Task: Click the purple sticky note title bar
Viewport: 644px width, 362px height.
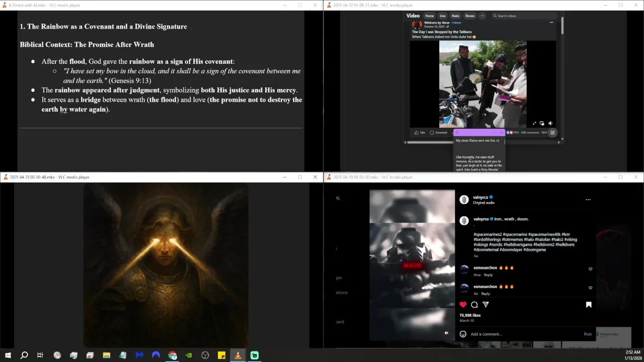Action: pos(479,133)
